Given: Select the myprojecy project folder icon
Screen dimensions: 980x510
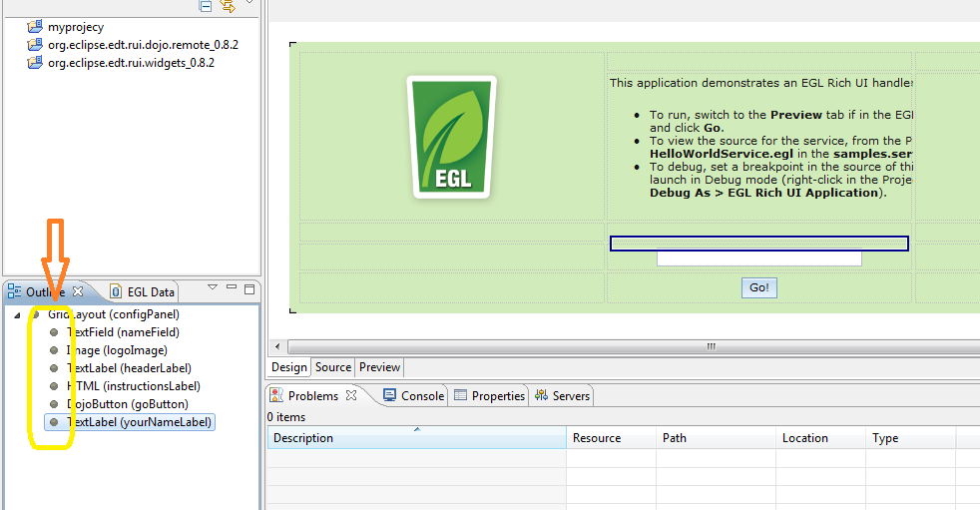Looking at the screenshot, I should point(35,27).
